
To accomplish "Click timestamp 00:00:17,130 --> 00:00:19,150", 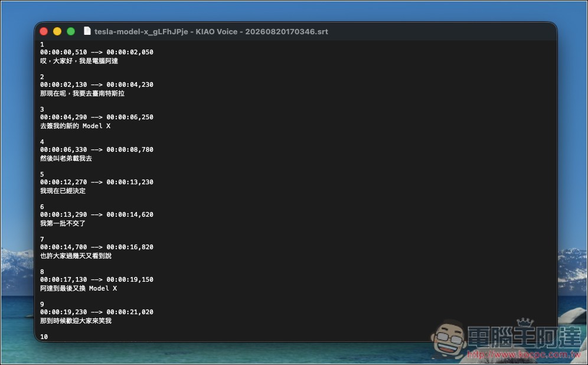I will pos(97,279).
